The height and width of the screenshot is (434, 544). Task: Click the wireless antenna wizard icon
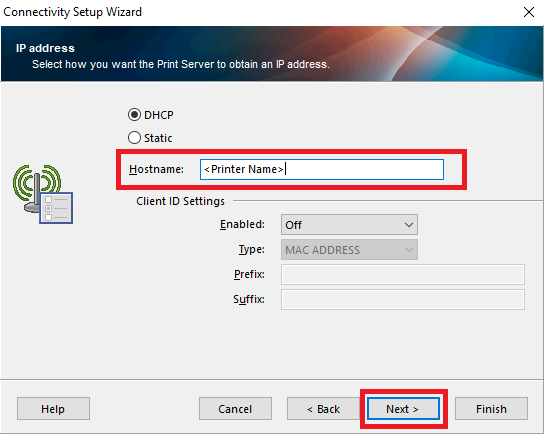click(43, 194)
